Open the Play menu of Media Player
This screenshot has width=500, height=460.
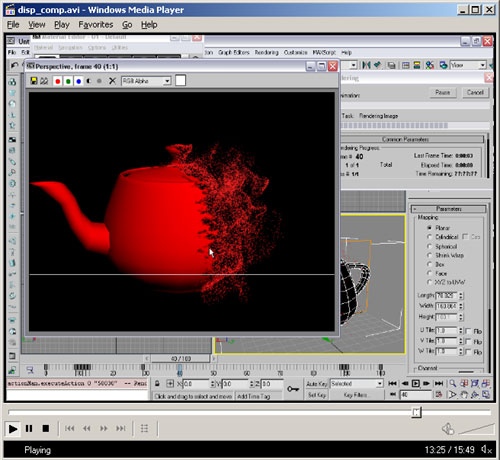pos(62,25)
